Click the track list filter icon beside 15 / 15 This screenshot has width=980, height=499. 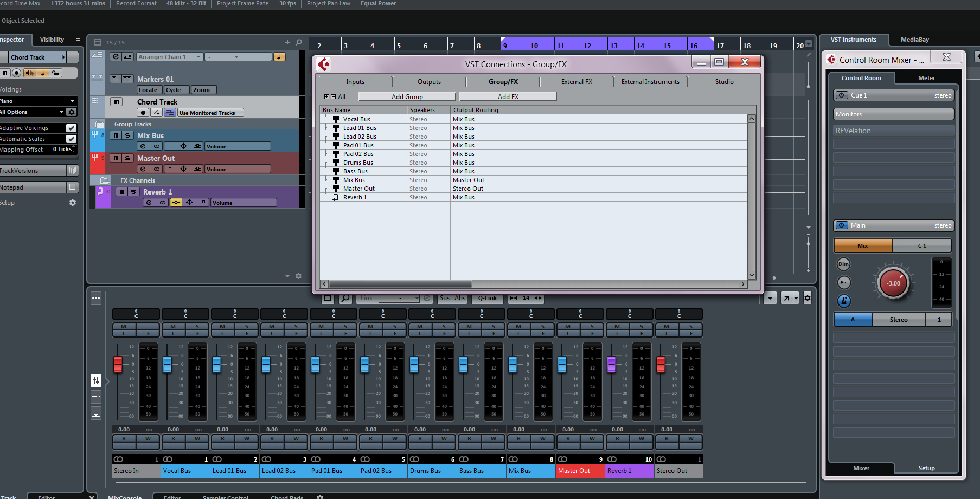[x=98, y=42]
